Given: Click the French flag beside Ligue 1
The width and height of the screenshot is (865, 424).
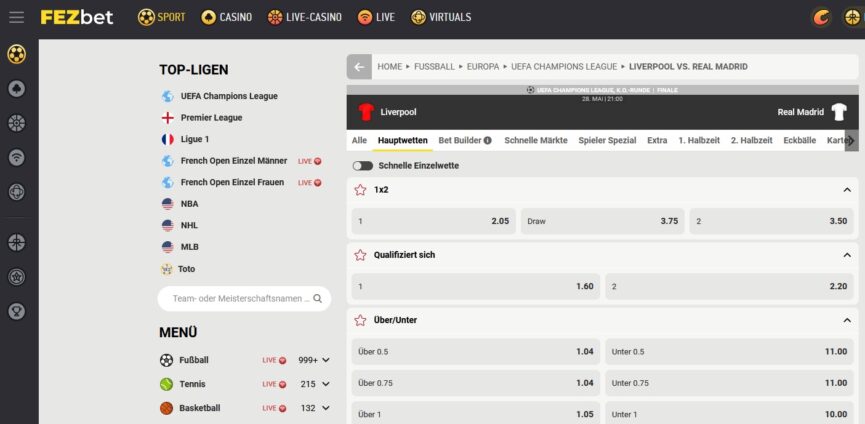Looking at the screenshot, I should pos(168,139).
